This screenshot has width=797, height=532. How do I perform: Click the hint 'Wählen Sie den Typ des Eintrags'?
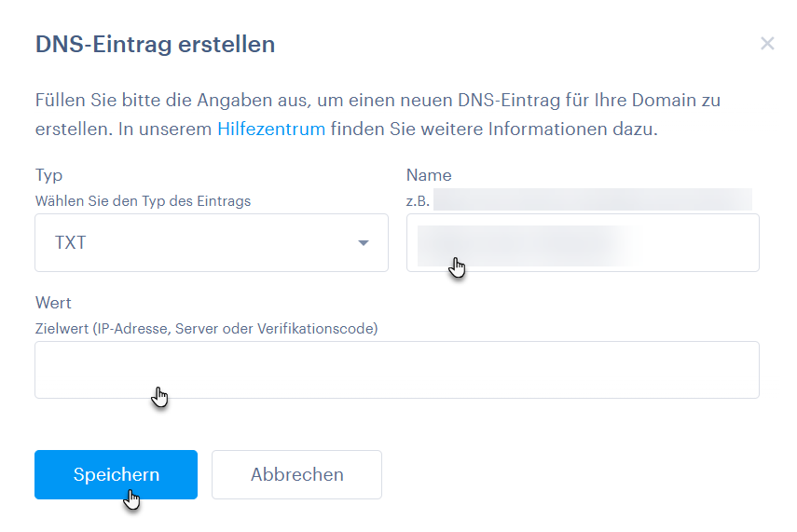[x=143, y=200]
